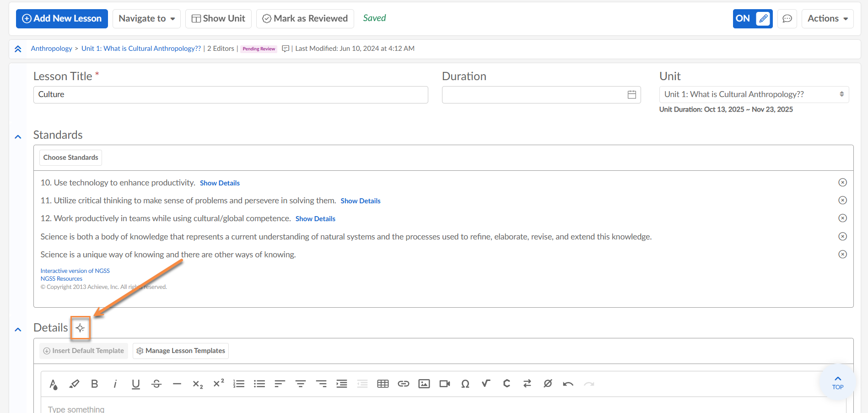
Task: Open the Actions dropdown menu
Action: [827, 19]
